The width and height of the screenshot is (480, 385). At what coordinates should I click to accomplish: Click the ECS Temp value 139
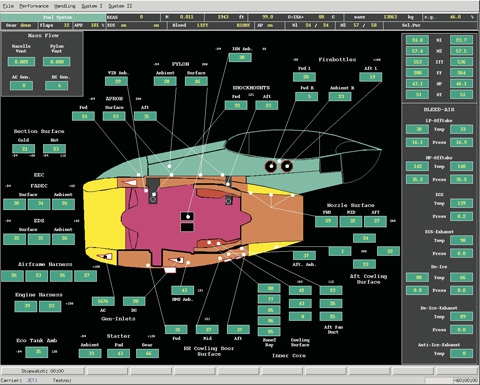pyautogui.click(x=461, y=203)
